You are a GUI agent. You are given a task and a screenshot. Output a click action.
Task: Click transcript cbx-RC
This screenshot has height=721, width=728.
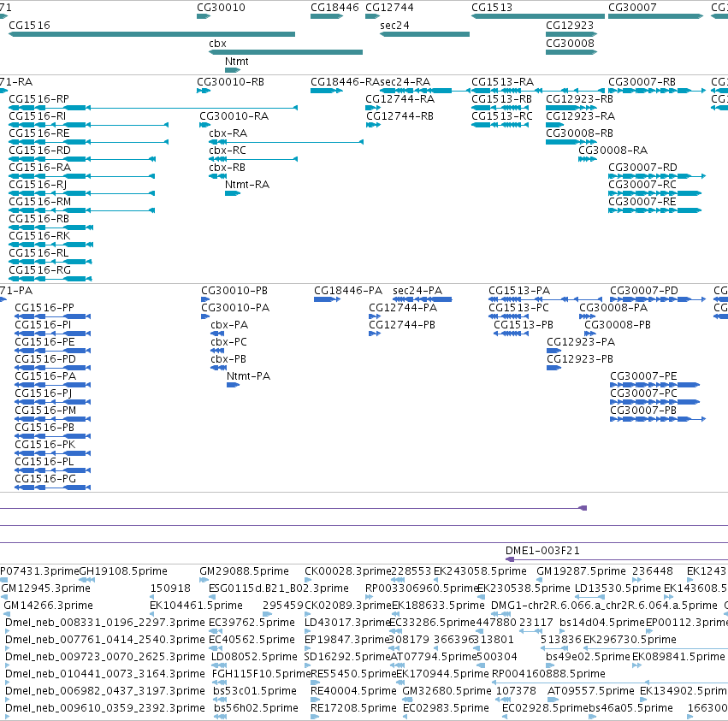pyautogui.click(x=253, y=159)
